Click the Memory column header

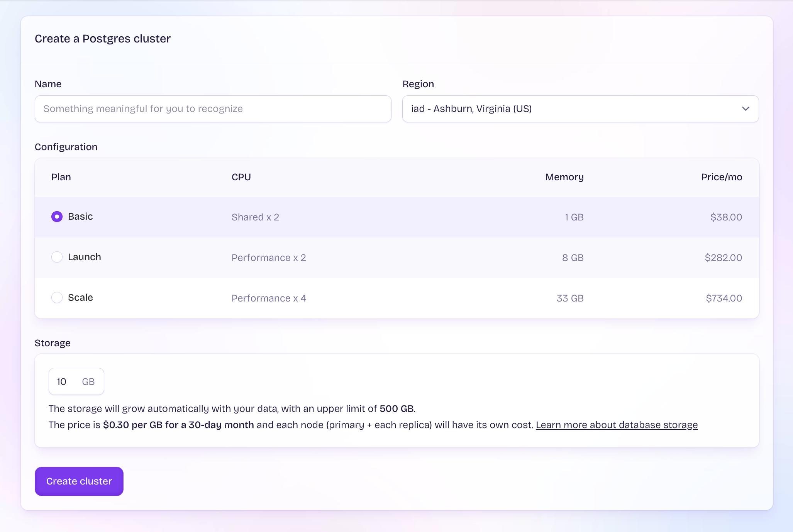pyautogui.click(x=564, y=177)
